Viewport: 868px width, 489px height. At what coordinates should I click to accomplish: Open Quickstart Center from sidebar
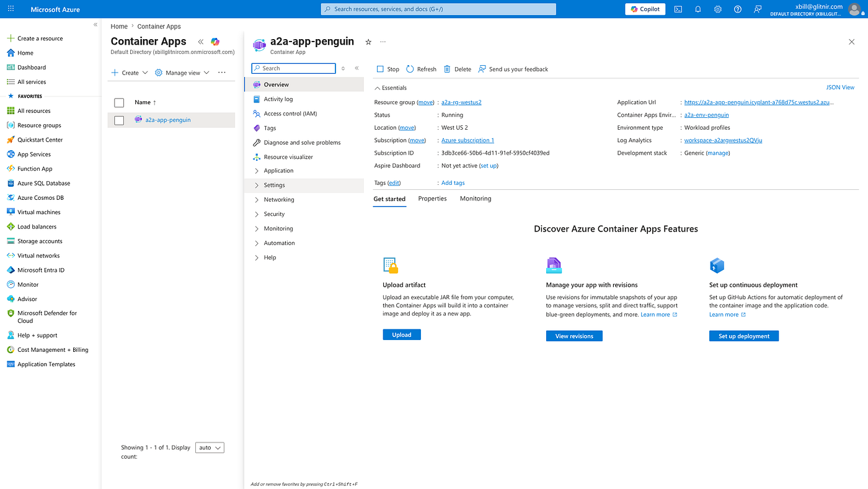coord(35,140)
